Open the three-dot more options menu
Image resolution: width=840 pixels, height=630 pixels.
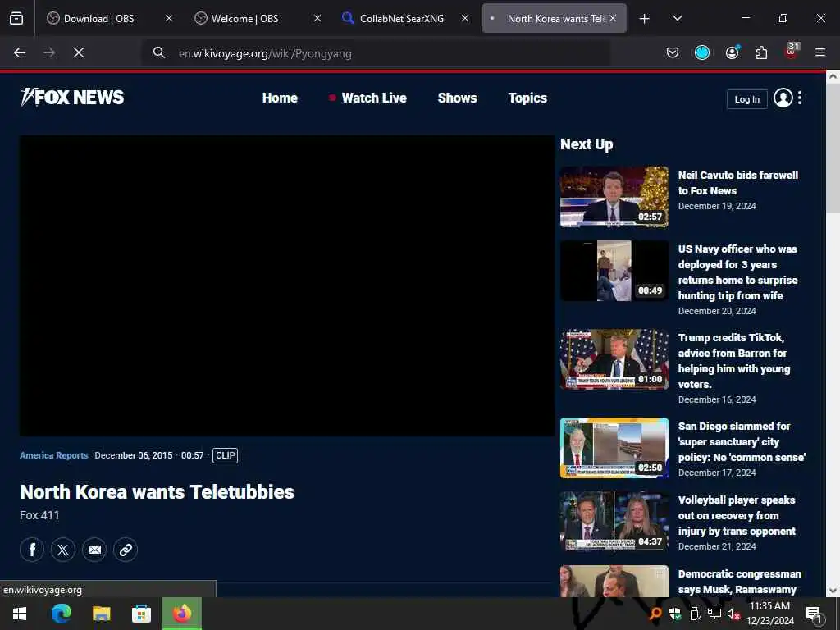[x=799, y=98]
